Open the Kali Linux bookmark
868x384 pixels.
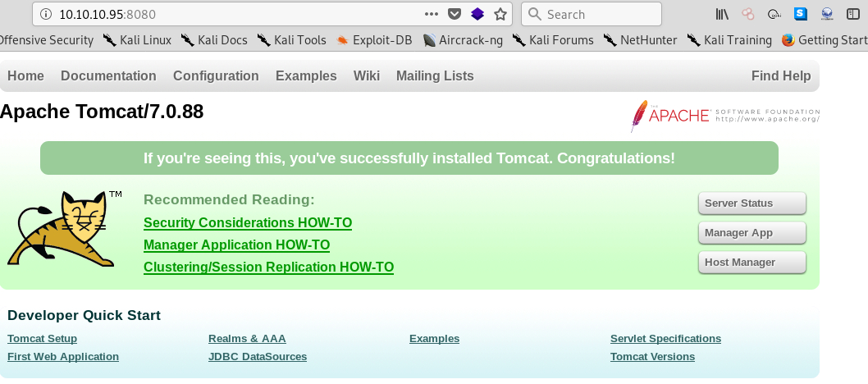tap(137, 40)
